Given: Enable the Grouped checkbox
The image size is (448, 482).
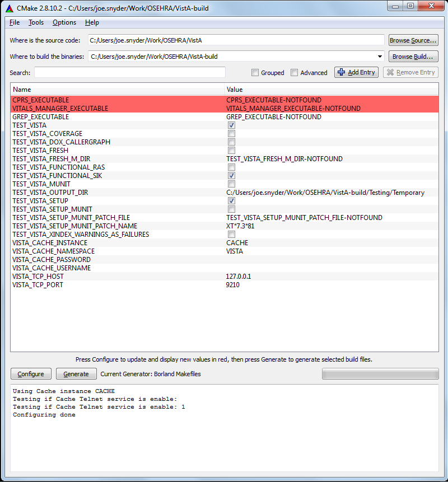Looking at the screenshot, I should 255,73.
